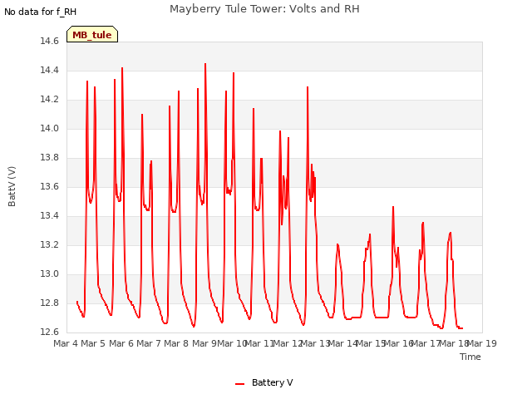Click the 14.6 y-axis tick value
The height and width of the screenshot is (399, 532).
coord(50,42)
